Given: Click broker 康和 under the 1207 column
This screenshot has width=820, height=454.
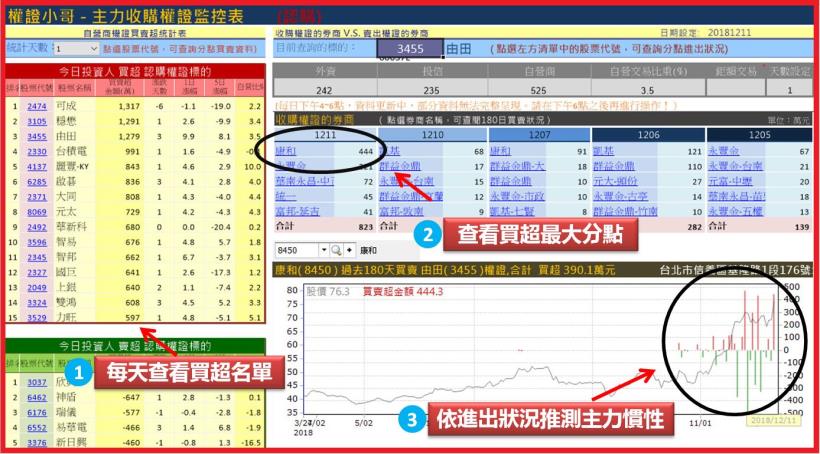Looking at the screenshot, I should [500, 152].
